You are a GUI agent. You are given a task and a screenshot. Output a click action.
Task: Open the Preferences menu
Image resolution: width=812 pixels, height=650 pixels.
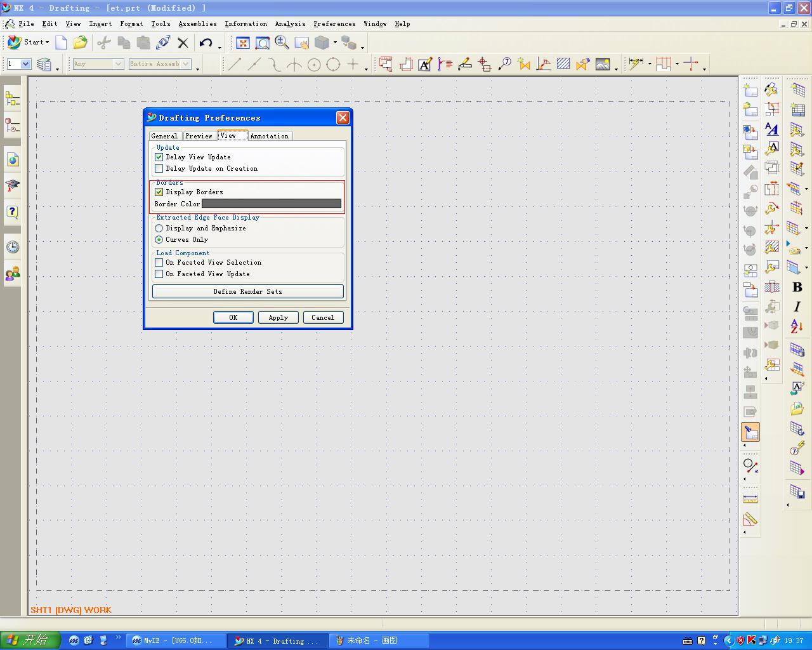(334, 24)
